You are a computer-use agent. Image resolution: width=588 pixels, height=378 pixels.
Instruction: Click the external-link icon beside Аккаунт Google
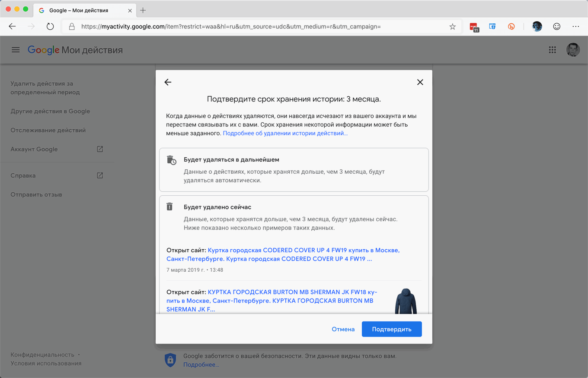pos(100,149)
